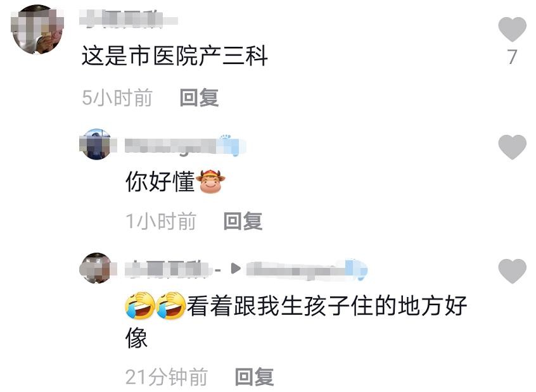Open avatar of 你好懂 replier
536x392 pixels.
(96, 144)
